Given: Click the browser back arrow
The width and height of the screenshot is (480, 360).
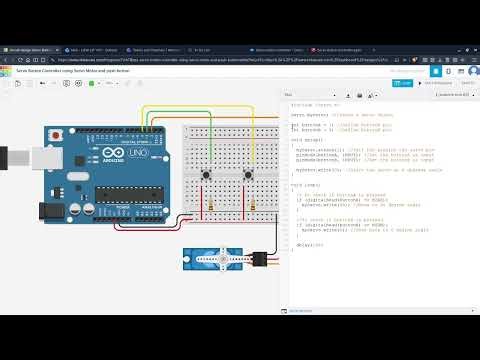Looking at the screenshot, I should [6, 60].
